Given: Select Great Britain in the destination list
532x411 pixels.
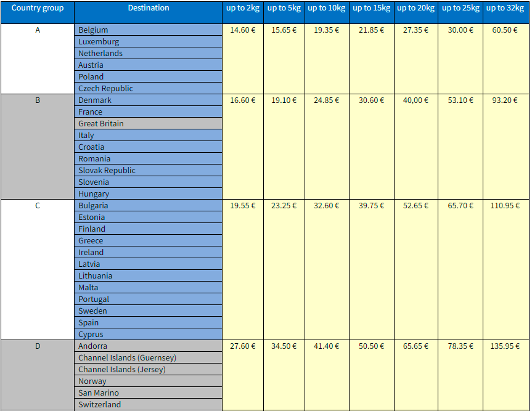Looking at the screenshot, I should (x=148, y=124).
